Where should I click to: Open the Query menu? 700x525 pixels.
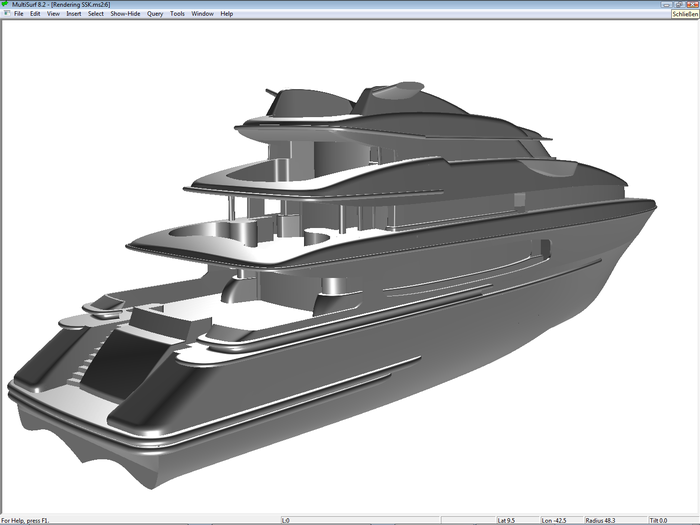pos(155,14)
